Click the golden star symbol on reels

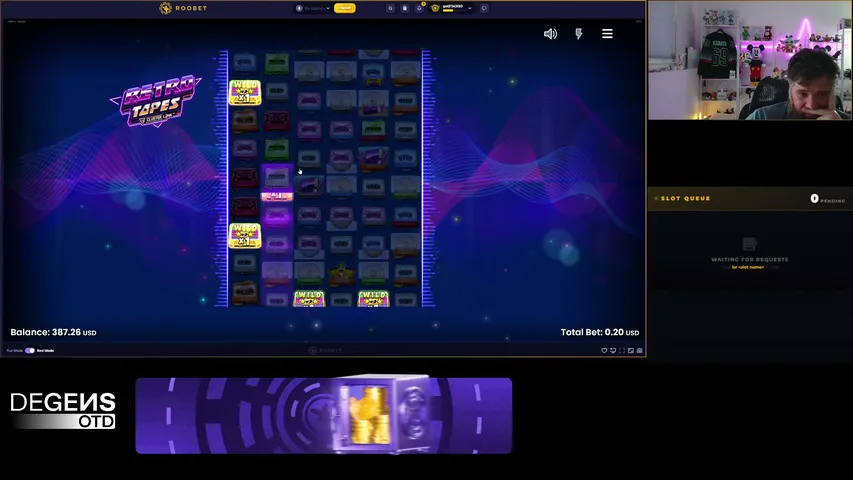pyautogui.click(x=341, y=272)
